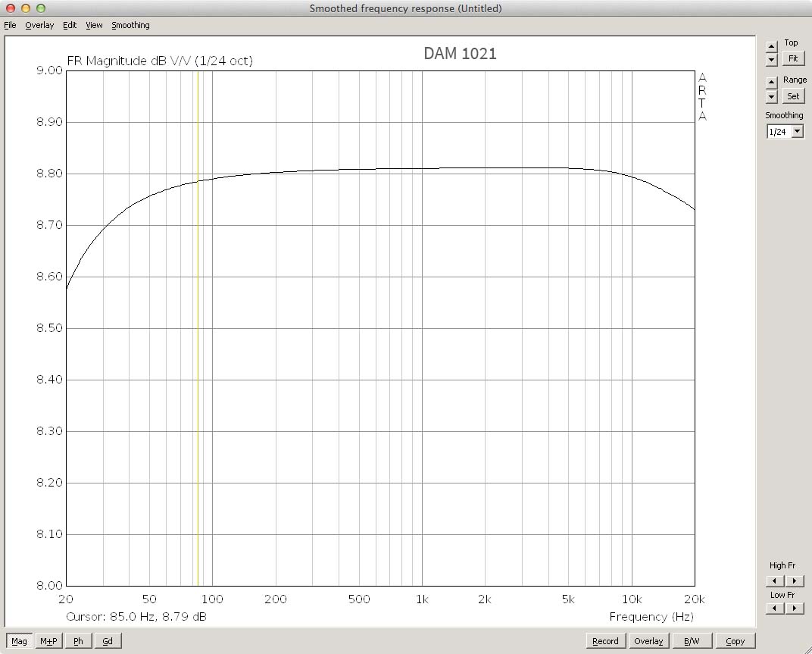Click the 8.50 y-axis label

49,328
